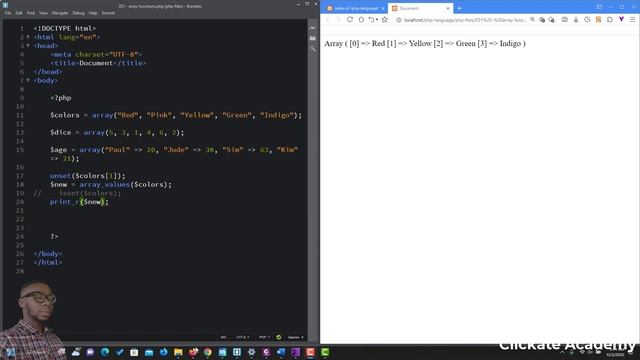Click the site info icon before localhost

pos(399,20)
